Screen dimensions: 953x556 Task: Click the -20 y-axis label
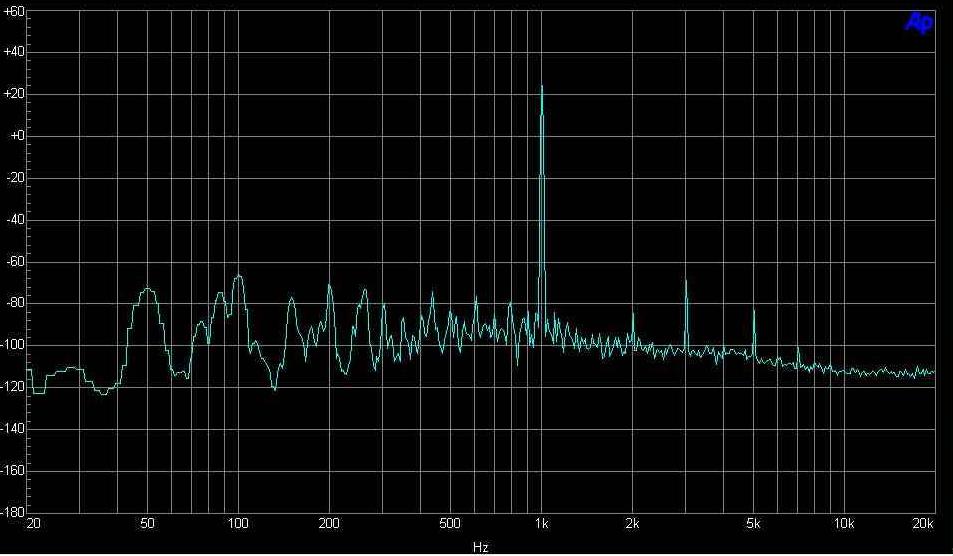[x=15, y=179]
